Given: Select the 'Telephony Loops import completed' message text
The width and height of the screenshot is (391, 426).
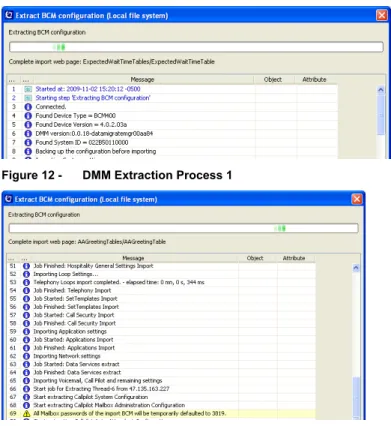Looking at the screenshot, I should pyautogui.click(x=119, y=282).
